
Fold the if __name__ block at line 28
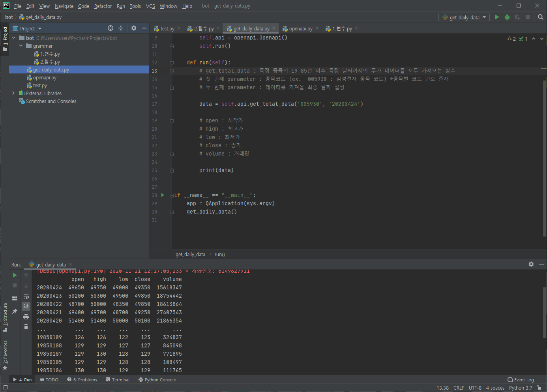[x=172, y=195]
